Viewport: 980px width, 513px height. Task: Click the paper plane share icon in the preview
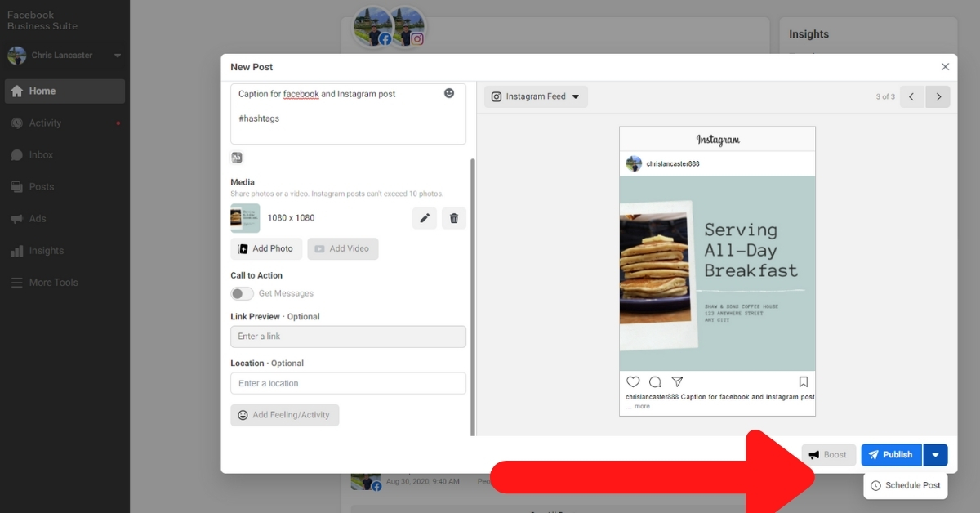[x=677, y=381]
